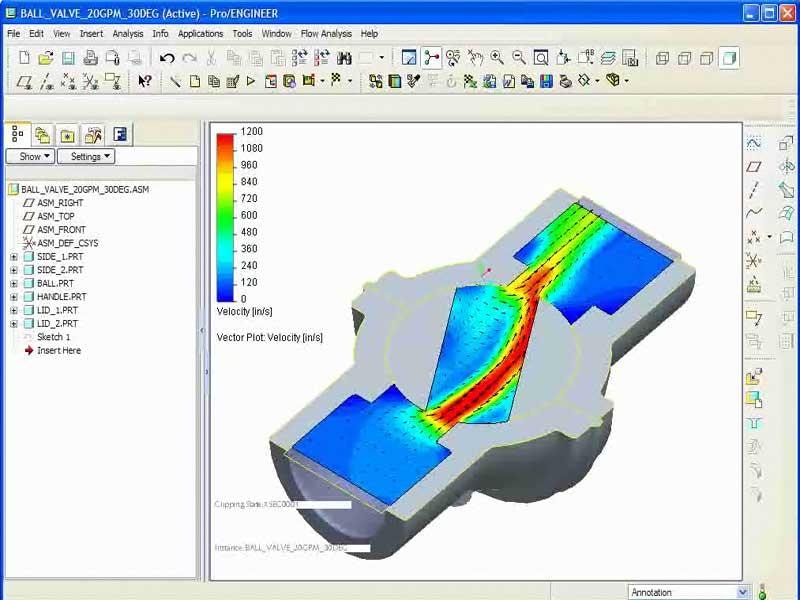The height and width of the screenshot is (600, 800).
Task: Expand the BALL.PRT tree node
Action: click(x=14, y=283)
